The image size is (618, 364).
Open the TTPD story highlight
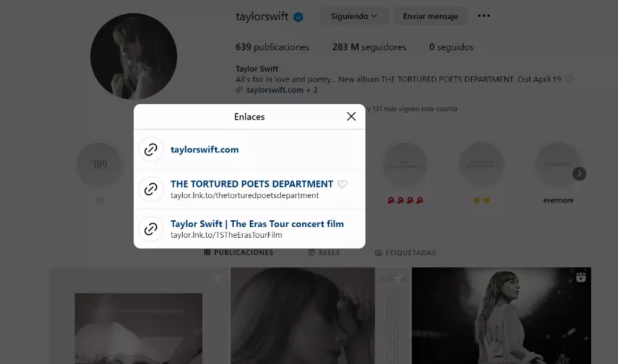click(x=99, y=165)
